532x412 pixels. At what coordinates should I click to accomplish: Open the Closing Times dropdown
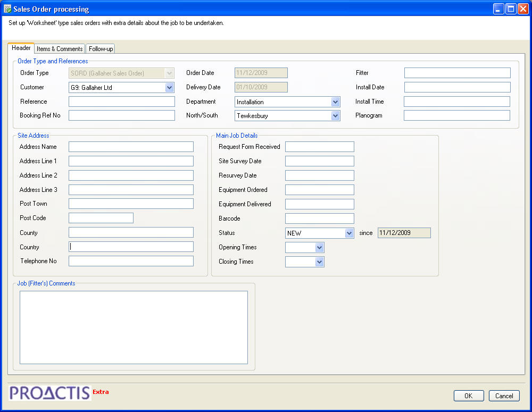tap(319, 262)
